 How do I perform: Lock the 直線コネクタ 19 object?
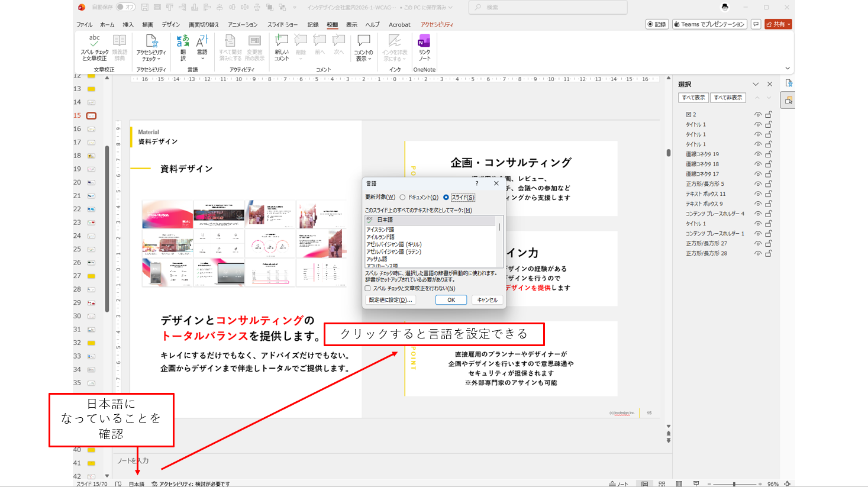pyautogui.click(x=769, y=154)
